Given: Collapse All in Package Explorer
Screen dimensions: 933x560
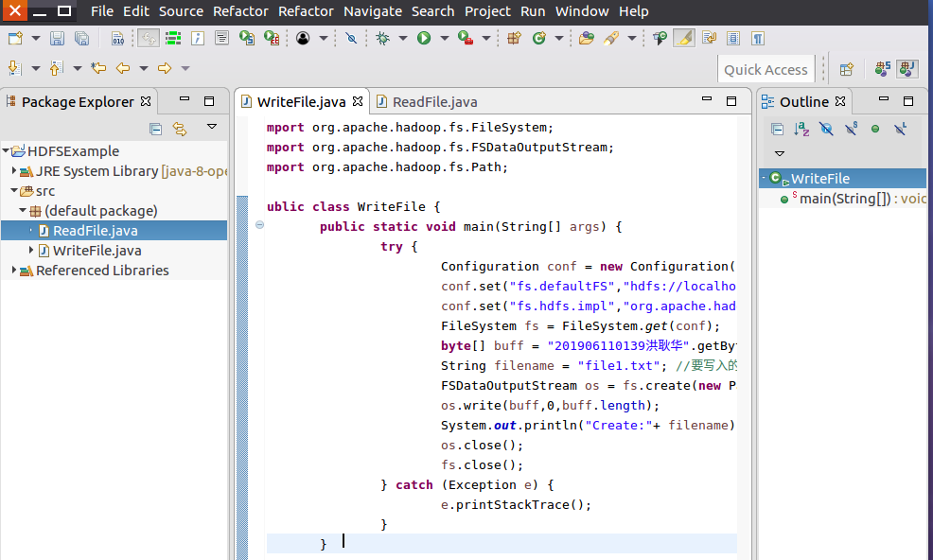Looking at the screenshot, I should point(155,129).
